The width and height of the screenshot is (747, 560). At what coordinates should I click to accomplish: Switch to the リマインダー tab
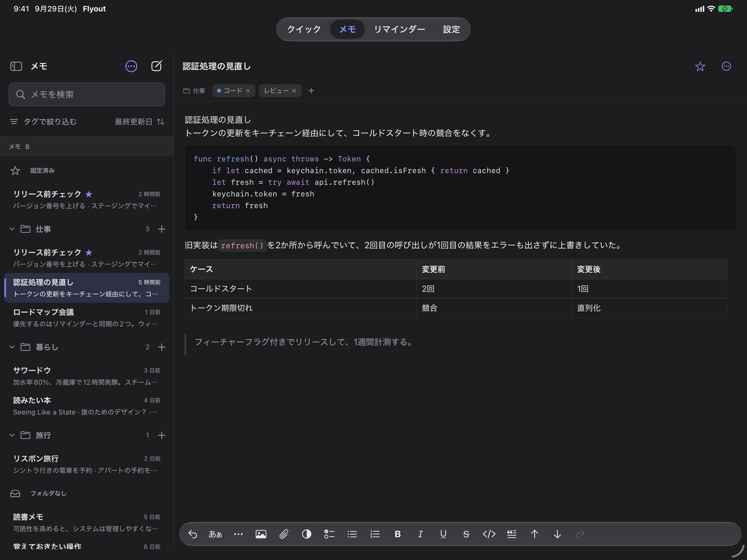[x=400, y=29]
